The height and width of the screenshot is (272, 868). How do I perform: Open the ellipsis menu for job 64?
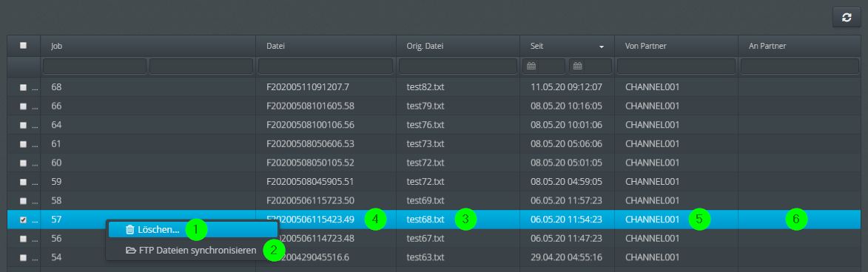(x=35, y=126)
